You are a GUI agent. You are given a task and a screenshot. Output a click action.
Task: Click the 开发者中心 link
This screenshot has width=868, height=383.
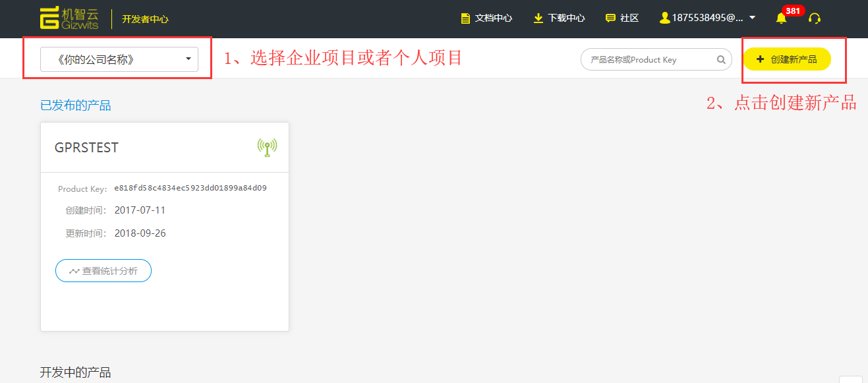pos(145,19)
